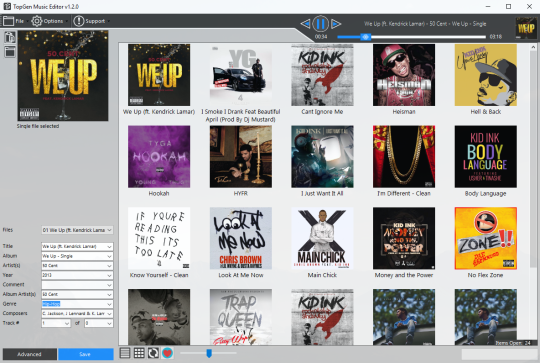Image resolution: width=540 pixels, height=363 pixels.
Task: Click the Options gear icon
Action: point(37,21)
